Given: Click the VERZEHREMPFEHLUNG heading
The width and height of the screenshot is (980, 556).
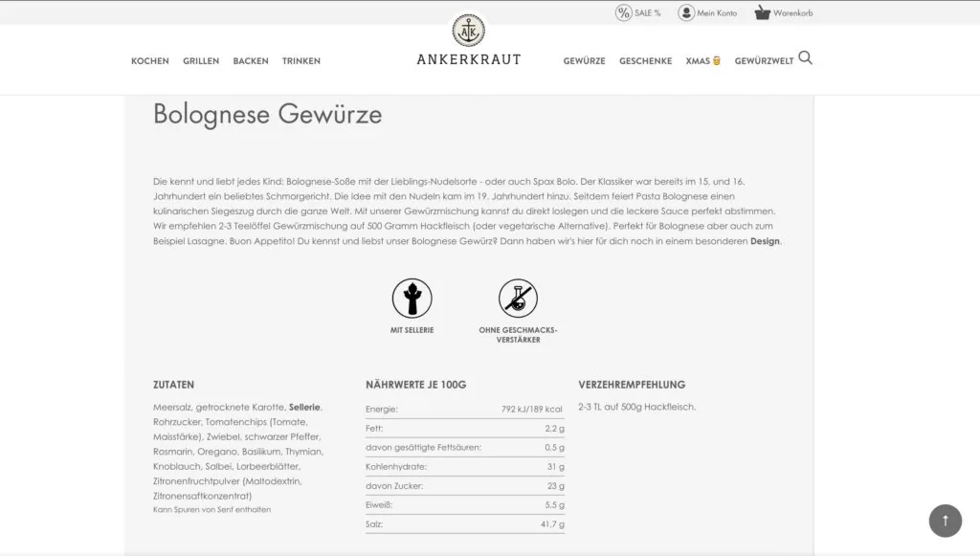Looking at the screenshot, I should [632, 385].
